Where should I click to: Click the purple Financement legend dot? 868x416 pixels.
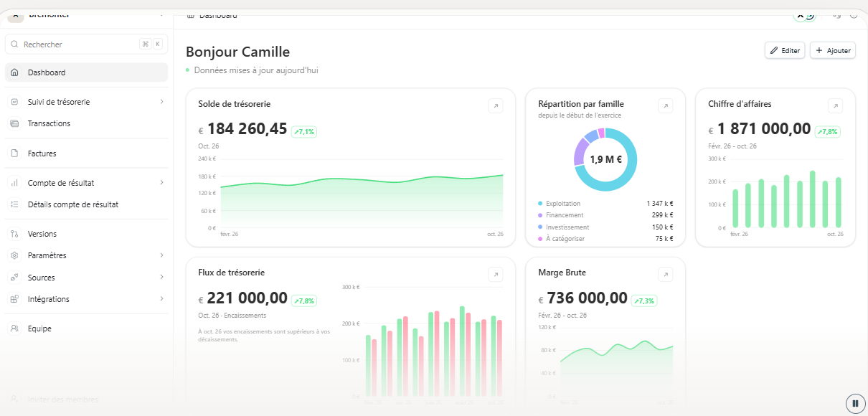click(540, 215)
